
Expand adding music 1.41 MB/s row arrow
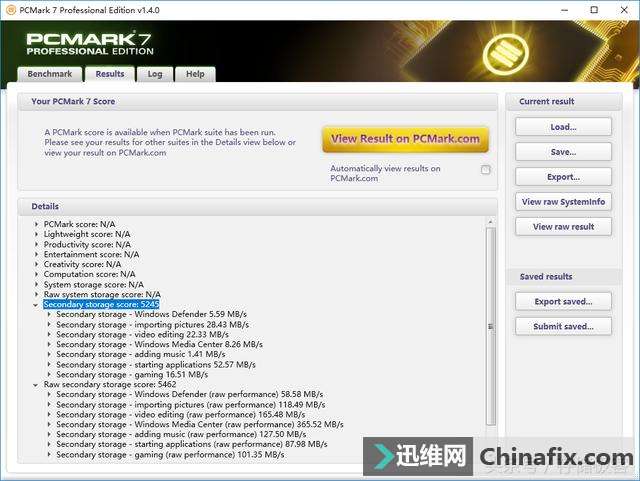pos(49,354)
